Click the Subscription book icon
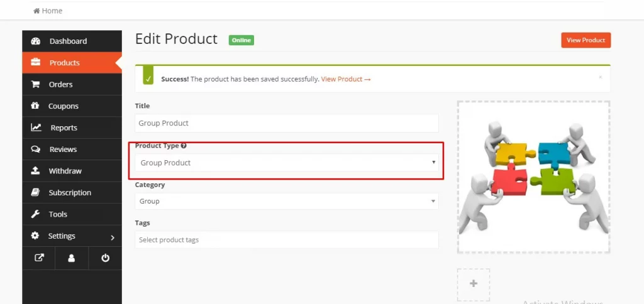The image size is (644, 304). (x=35, y=192)
